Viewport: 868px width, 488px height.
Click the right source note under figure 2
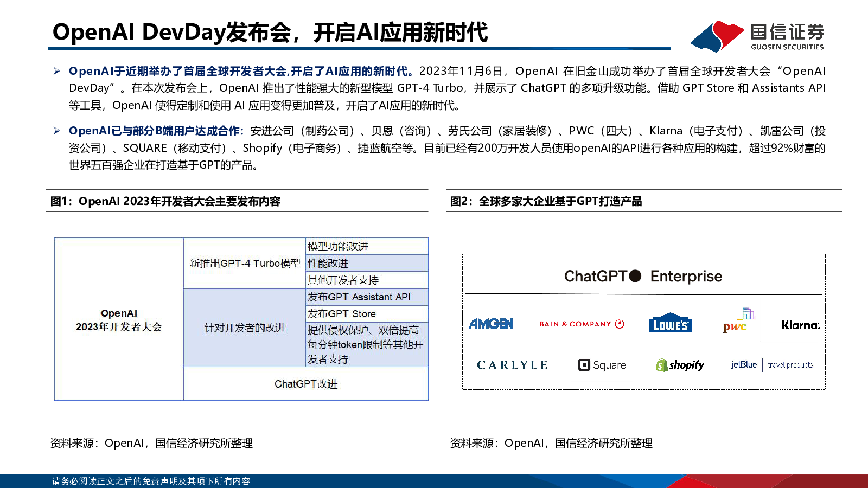coord(551,443)
